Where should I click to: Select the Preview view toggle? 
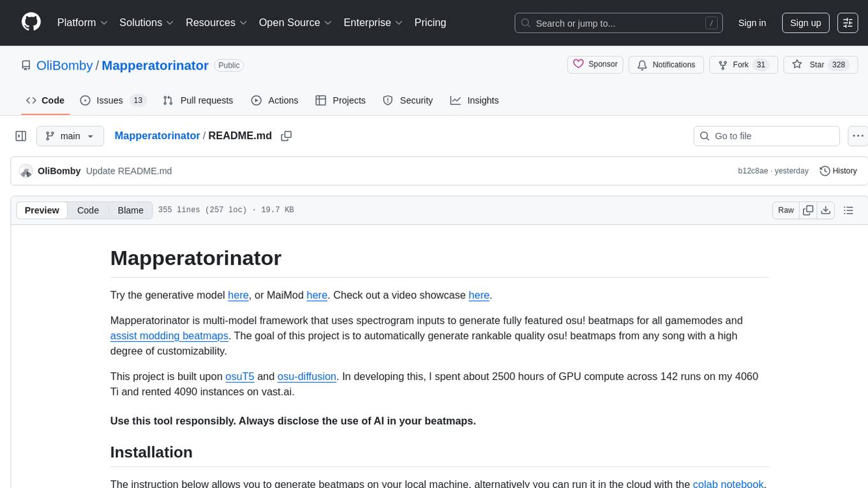point(42,210)
